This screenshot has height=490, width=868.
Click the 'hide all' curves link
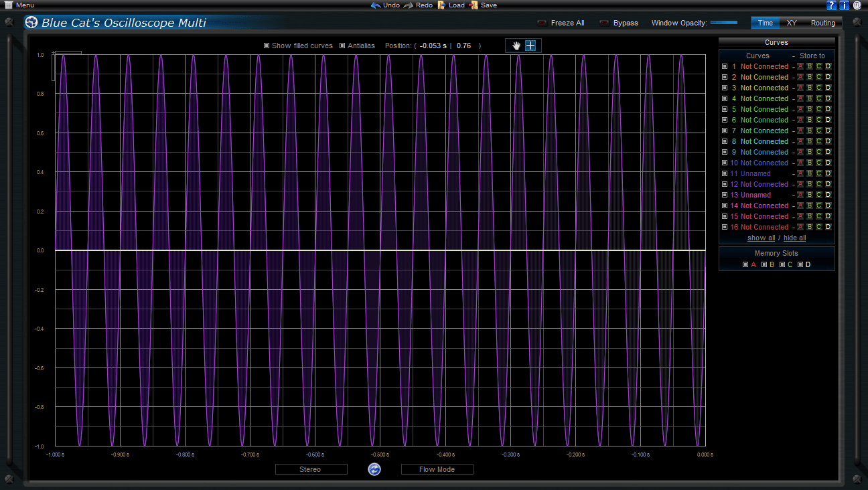pos(794,238)
